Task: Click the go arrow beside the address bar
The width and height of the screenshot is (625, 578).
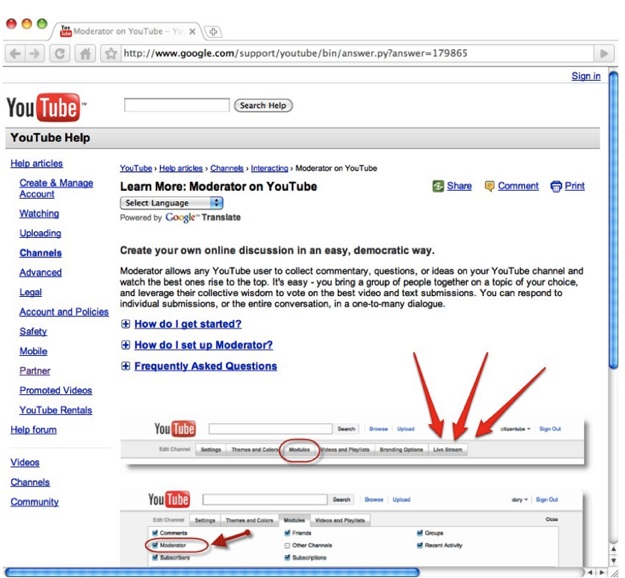Action: tap(604, 53)
